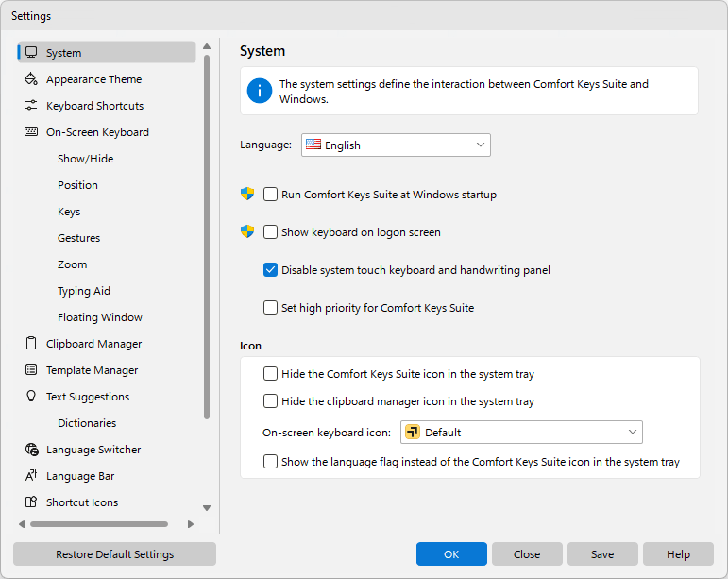Click the blue information icon

(x=259, y=91)
